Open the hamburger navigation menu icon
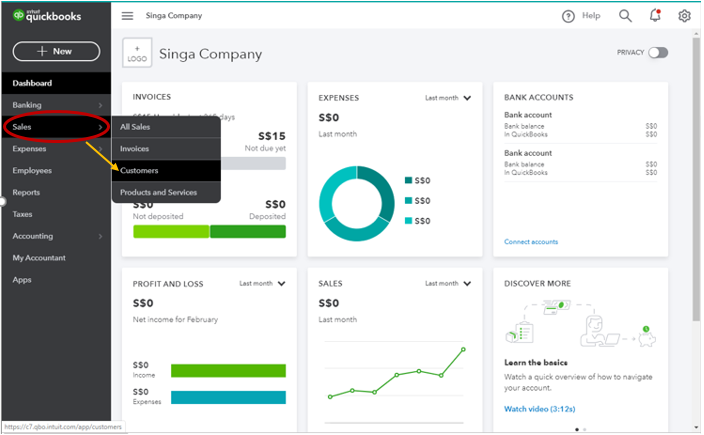The image size is (704, 435). [x=128, y=16]
